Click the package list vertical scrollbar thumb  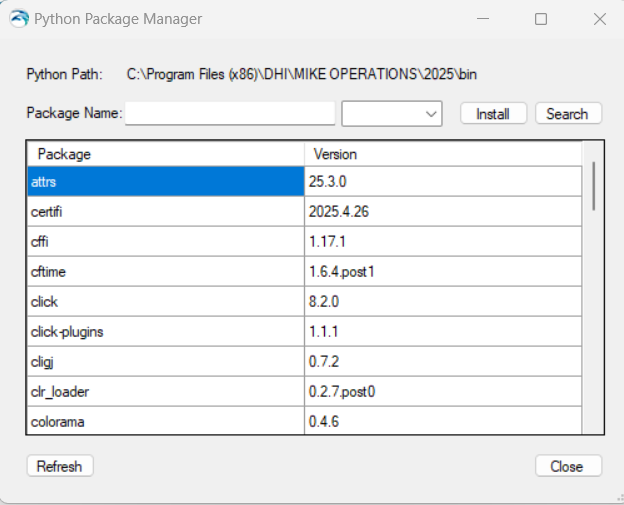594,186
